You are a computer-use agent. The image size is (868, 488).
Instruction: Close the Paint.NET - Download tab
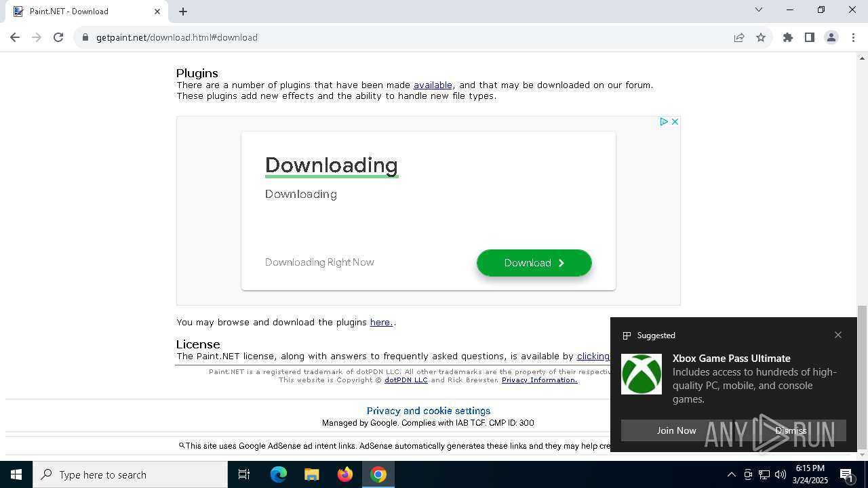pyautogui.click(x=157, y=12)
